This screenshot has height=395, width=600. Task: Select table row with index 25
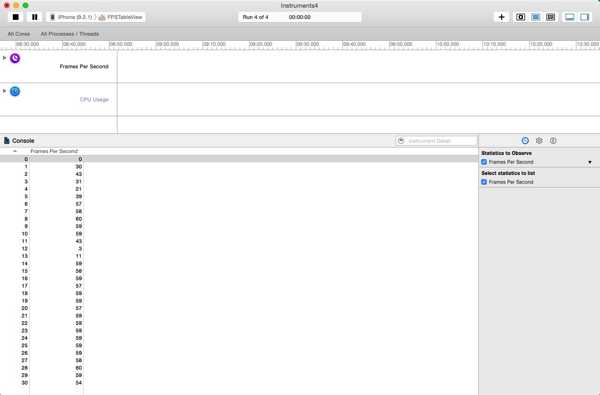[x=238, y=345]
